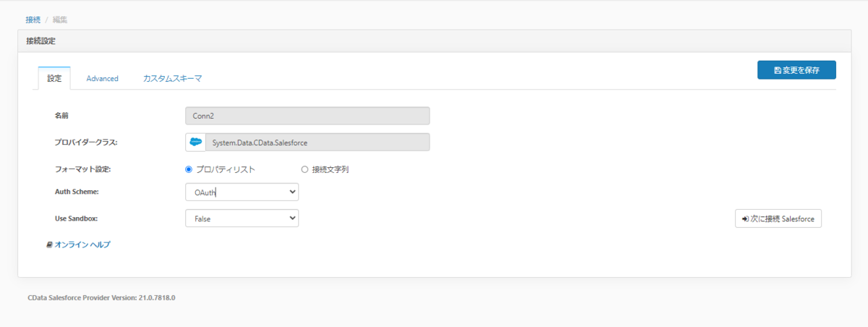The height and width of the screenshot is (327, 868).
Task: Go to 接続 breadcrumb link
Action: click(x=33, y=20)
